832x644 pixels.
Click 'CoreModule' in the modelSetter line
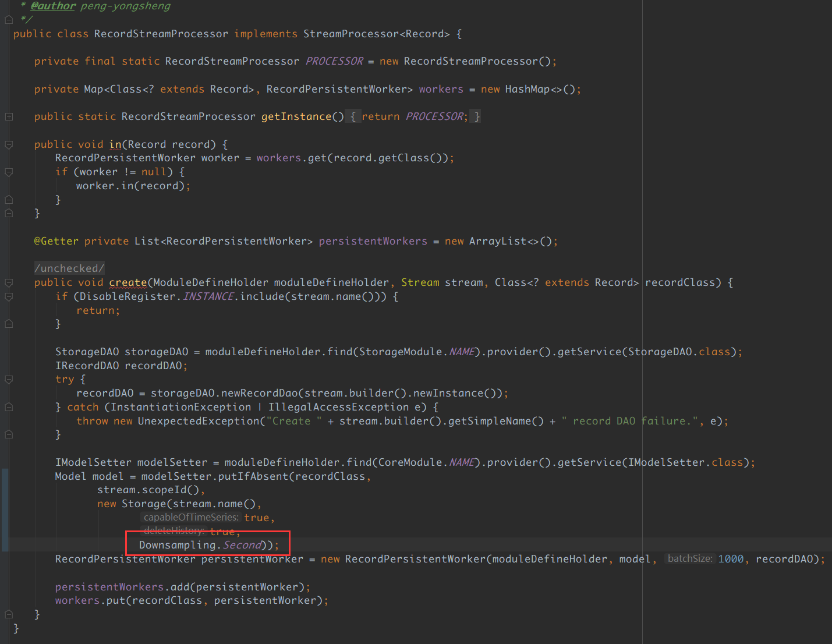point(410,462)
